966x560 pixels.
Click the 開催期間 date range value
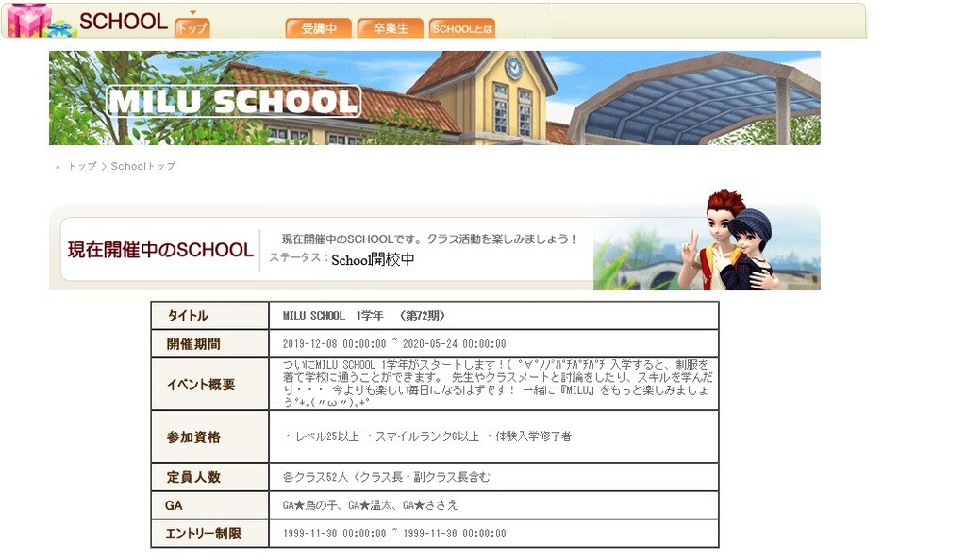[x=394, y=344]
